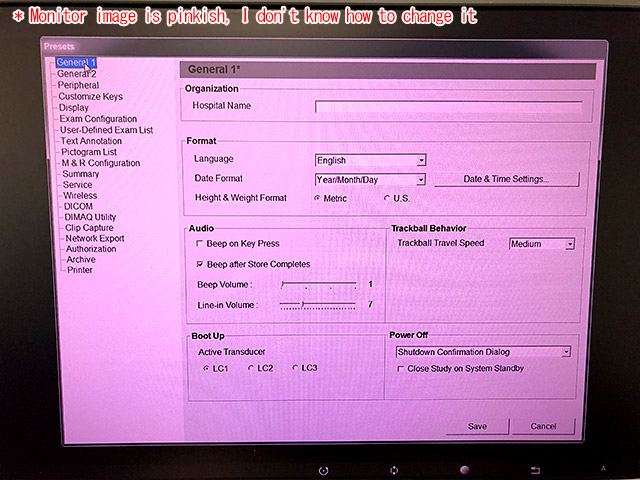Open the Shutdown Confirmation Dialog dropdown
The height and width of the screenshot is (480, 640).
click(x=483, y=352)
